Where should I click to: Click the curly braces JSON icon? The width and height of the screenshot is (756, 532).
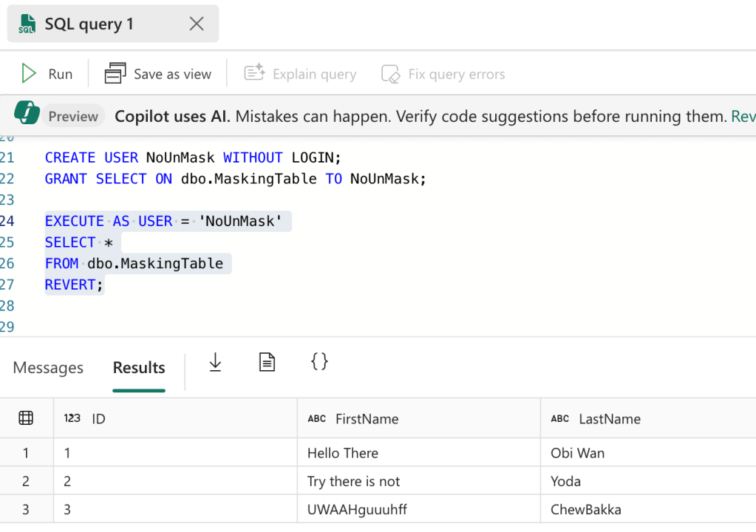click(319, 361)
